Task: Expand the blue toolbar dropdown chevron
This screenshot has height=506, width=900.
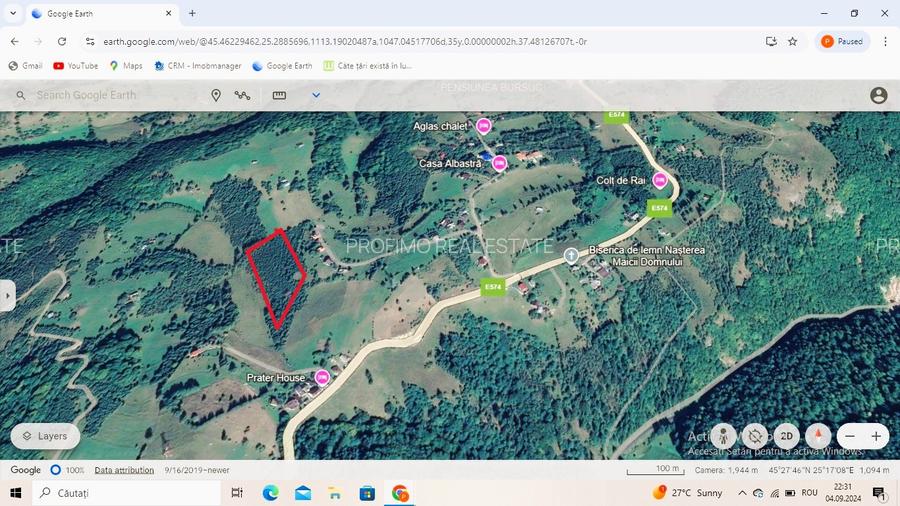Action: click(316, 95)
